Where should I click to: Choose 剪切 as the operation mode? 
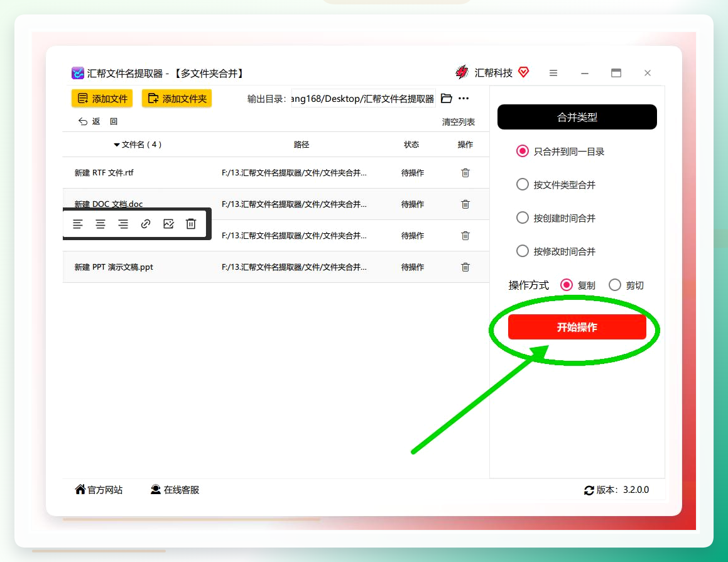[x=615, y=285]
